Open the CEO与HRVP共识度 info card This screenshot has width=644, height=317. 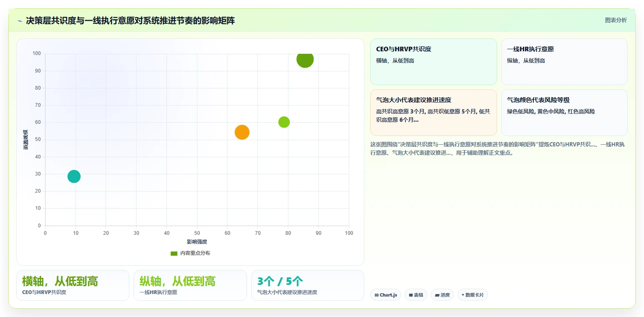coord(434,62)
